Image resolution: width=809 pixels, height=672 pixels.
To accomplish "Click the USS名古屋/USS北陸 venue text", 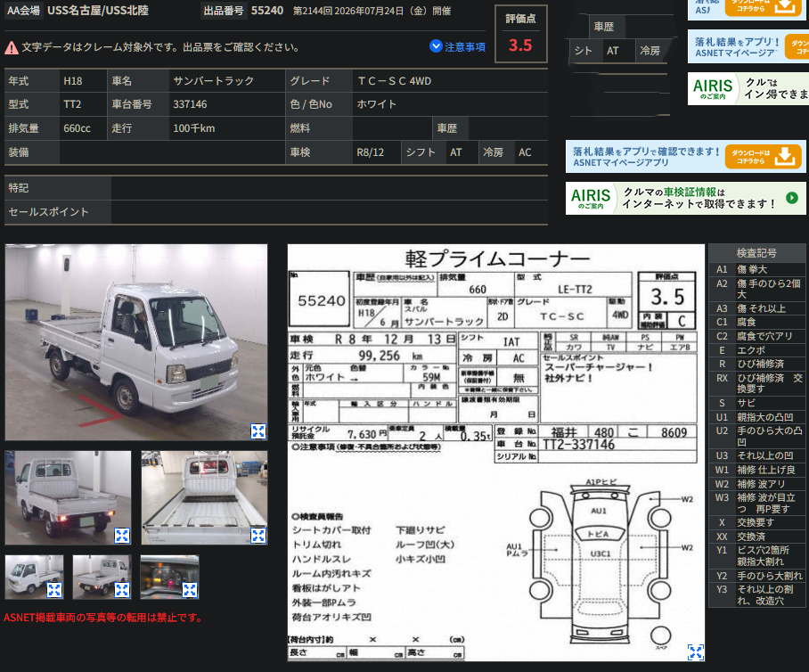I will point(98,11).
